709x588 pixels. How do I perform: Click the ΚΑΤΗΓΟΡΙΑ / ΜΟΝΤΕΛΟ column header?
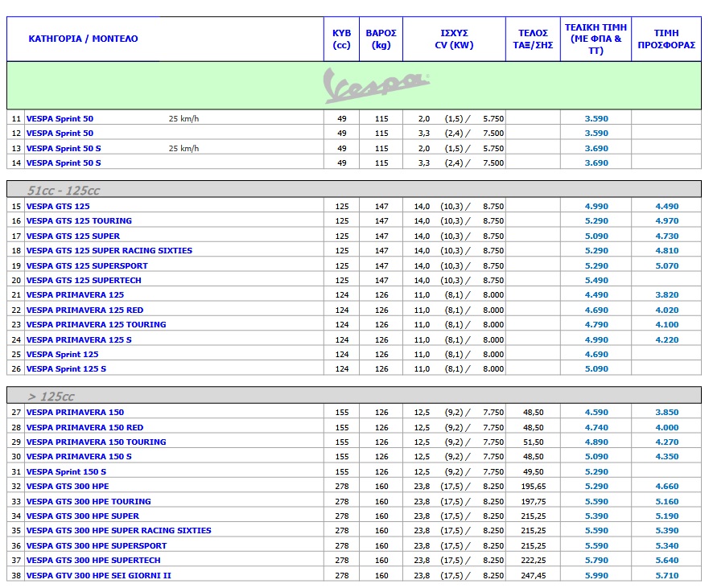(83, 39)
